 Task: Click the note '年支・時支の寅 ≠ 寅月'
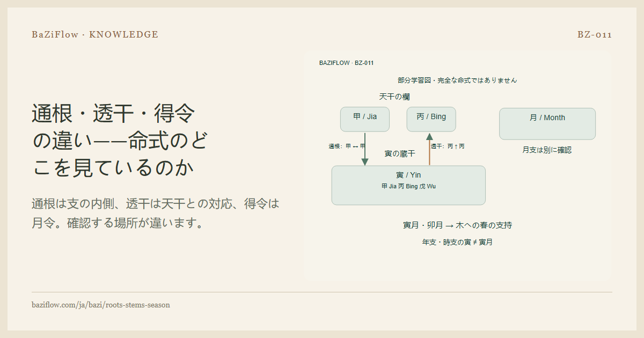point(457,243)
